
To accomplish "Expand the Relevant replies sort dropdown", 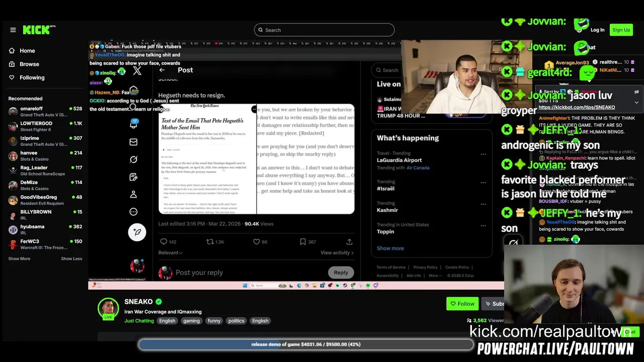I will tap(171, 253).
